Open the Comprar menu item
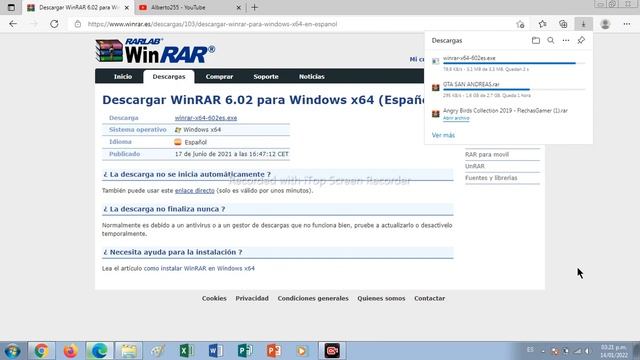The height and width of the screenshot is (360, 640). pyautogui.click(x=219, y=77)
